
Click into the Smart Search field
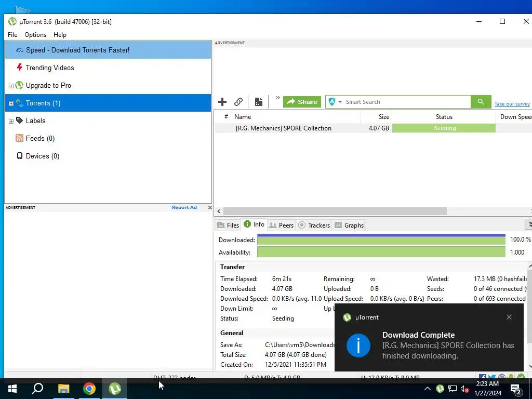point(407,102)
